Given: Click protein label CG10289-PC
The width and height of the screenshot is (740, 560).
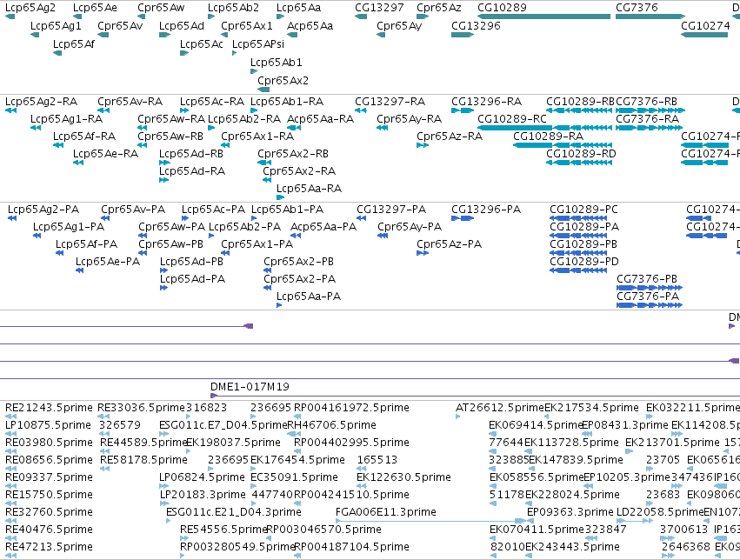Looking at the screenshot, I should [583, 210].
